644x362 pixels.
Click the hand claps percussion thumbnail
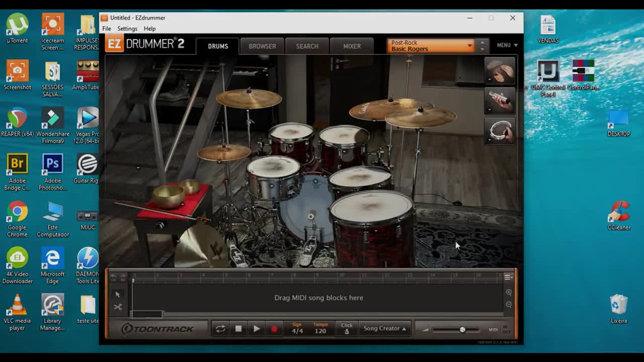point(500,71)
